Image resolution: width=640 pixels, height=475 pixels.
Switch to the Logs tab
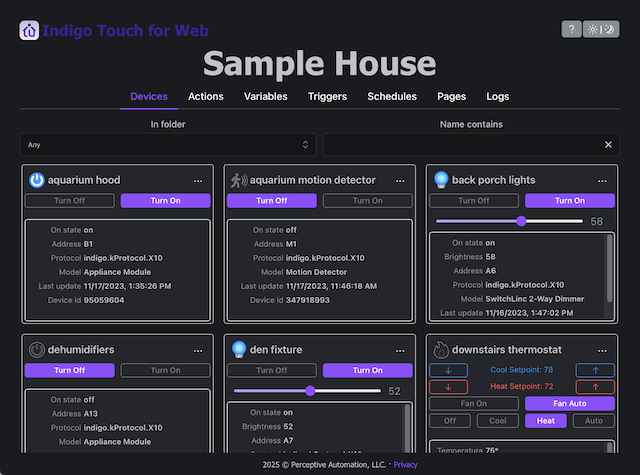click(498, 97)
